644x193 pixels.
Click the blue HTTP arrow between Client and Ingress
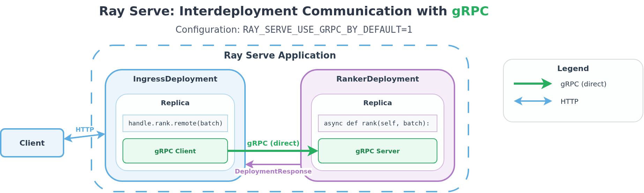[84, 137]
